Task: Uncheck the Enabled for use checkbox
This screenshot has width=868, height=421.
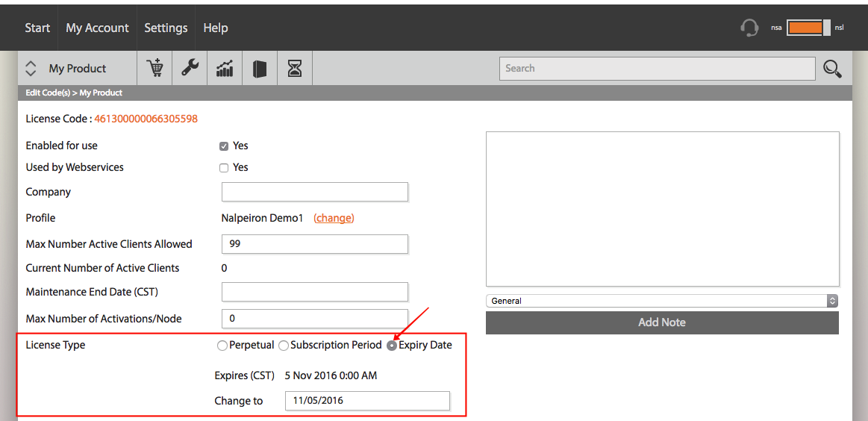Action: (x=224, y=146)
